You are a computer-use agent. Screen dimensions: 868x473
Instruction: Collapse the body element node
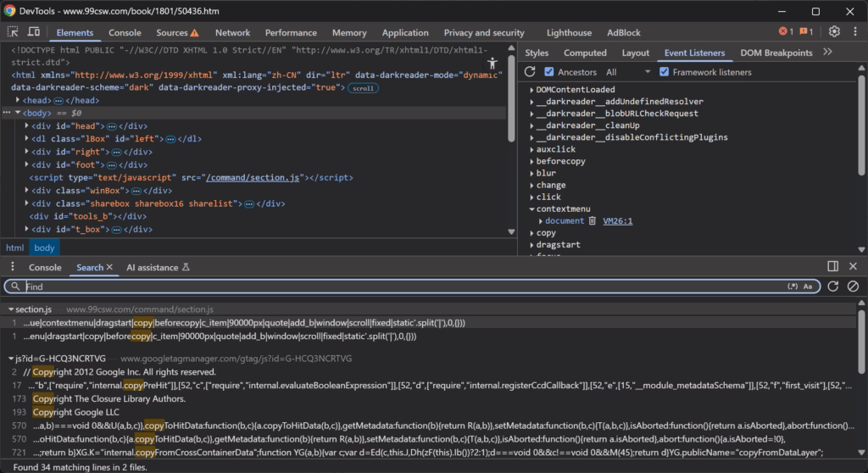tap(18, 113)
